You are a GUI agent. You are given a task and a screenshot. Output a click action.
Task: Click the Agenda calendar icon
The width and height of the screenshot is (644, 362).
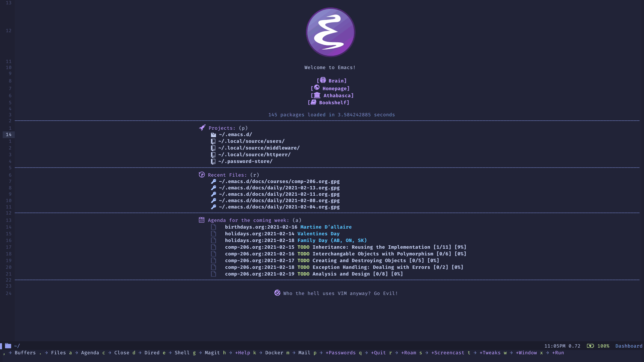click(201, 220)
